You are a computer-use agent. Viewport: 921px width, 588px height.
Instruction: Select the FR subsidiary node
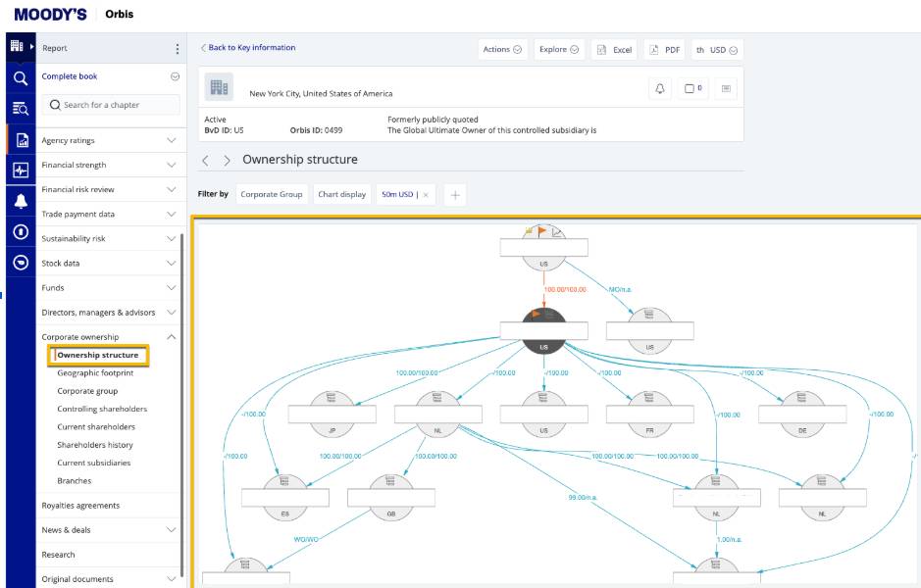pos(649,414)
